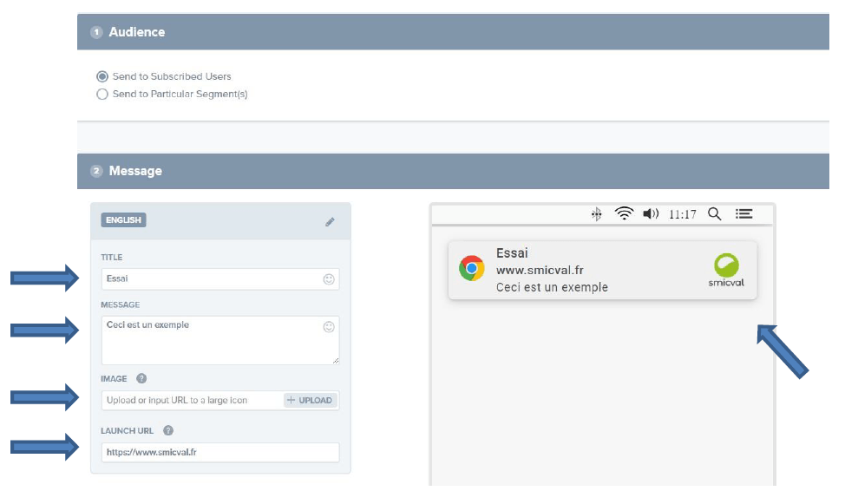This screenshot has width=858, height=504.
Task: Select Send to Particular Segment(s) option
Action: [x=102, y=94]
